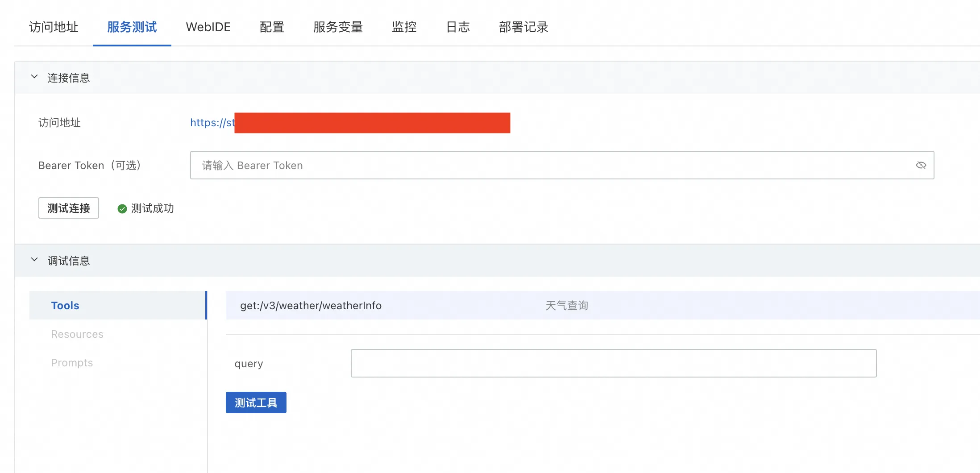Open the 部署记录 tab

[523, 27]
